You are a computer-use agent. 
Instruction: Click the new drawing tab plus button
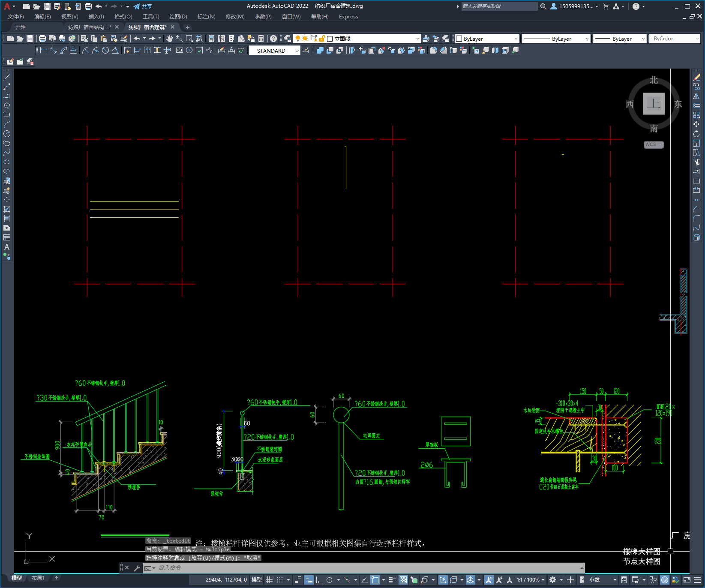187,27
